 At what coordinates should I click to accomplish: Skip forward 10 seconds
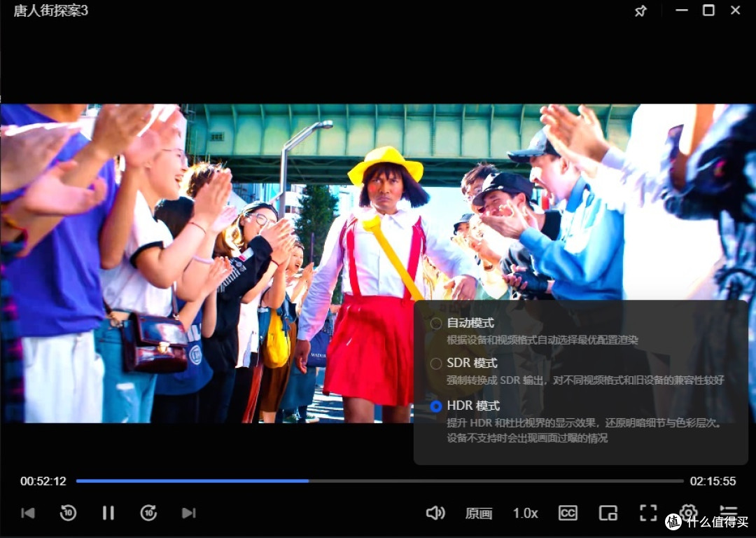(148, 513)
